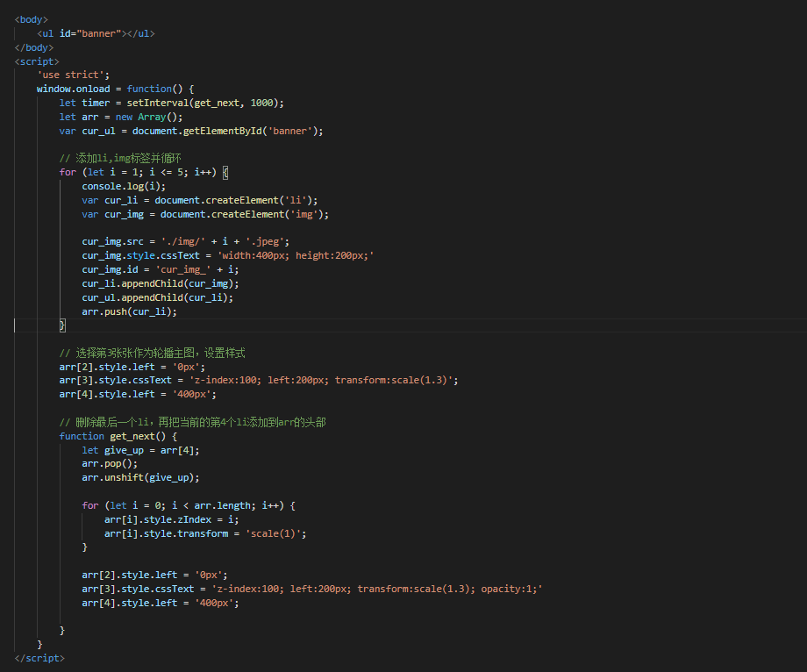Image resolution: width=807 pixels, height=672 pixels.
Task: Click the closing </script> tag
Action: (x=39, y=658)
